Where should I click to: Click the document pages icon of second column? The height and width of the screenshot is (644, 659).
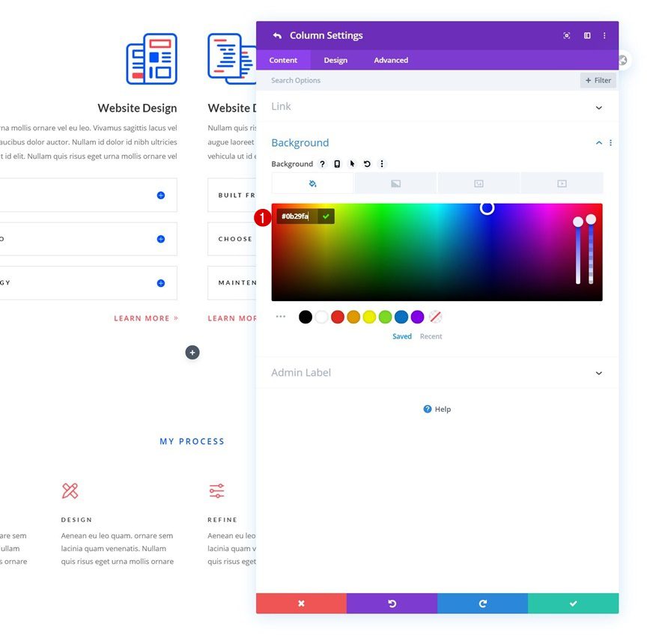click(232, 59)
